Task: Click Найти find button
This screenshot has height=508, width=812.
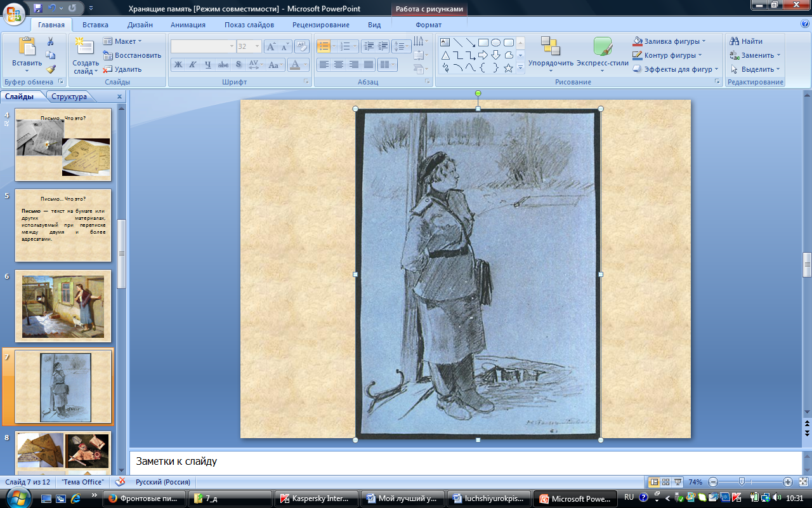Action: tap(747, 41)
